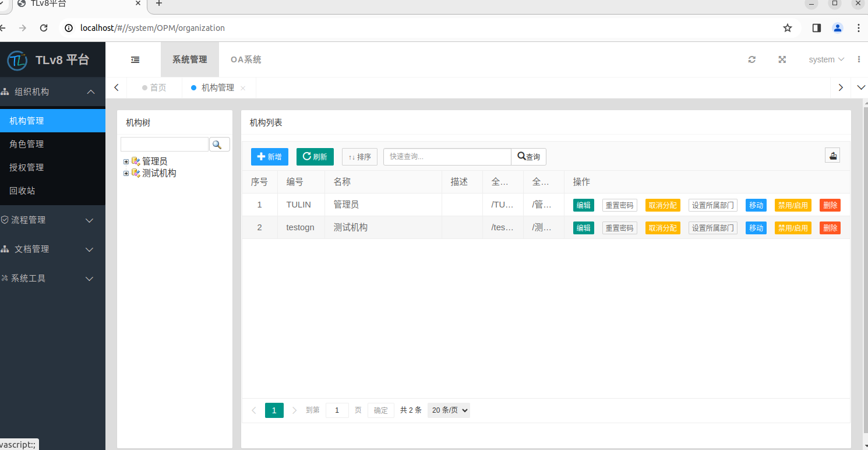Open the browser side panel icon
The height and width of the screenshot is (450, 868).
[817, 27]
